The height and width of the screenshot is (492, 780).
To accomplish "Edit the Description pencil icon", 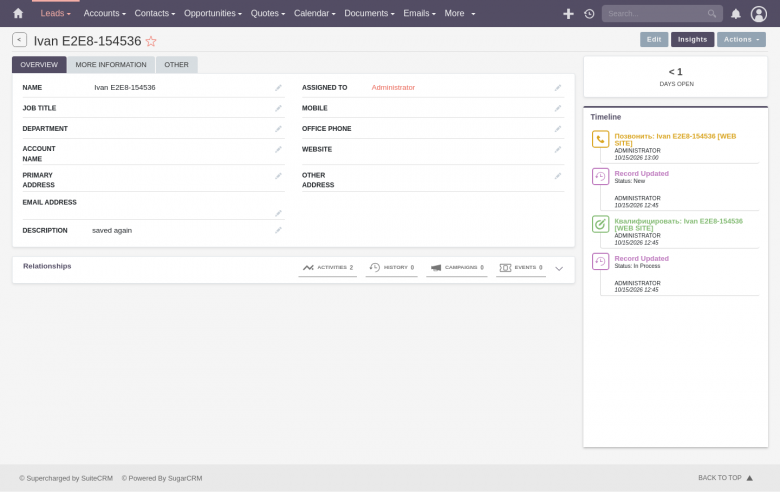I will [278, 230].
